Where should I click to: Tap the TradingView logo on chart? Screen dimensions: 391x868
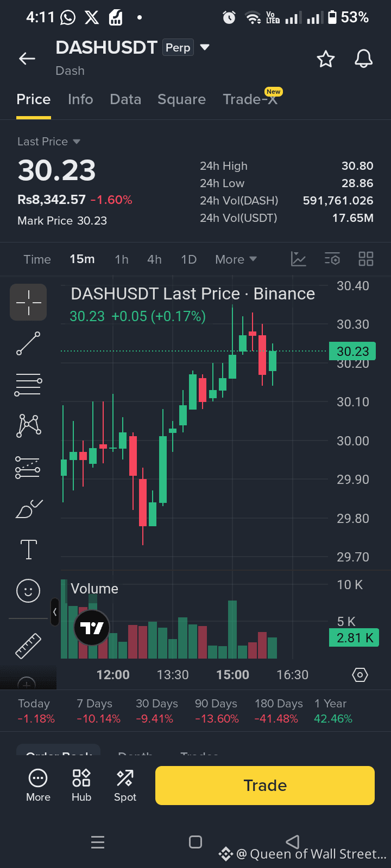pos(92,628)
